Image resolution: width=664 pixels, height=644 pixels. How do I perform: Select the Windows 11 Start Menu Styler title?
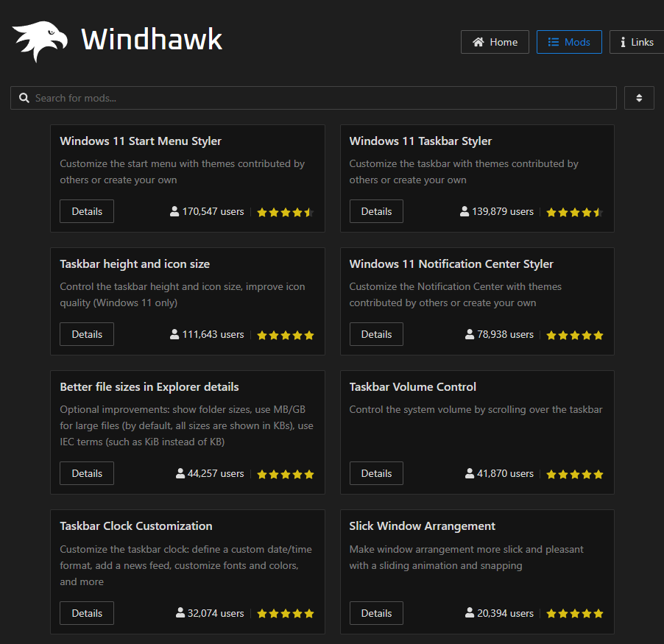pyautogui.click(x=141, y=141)
